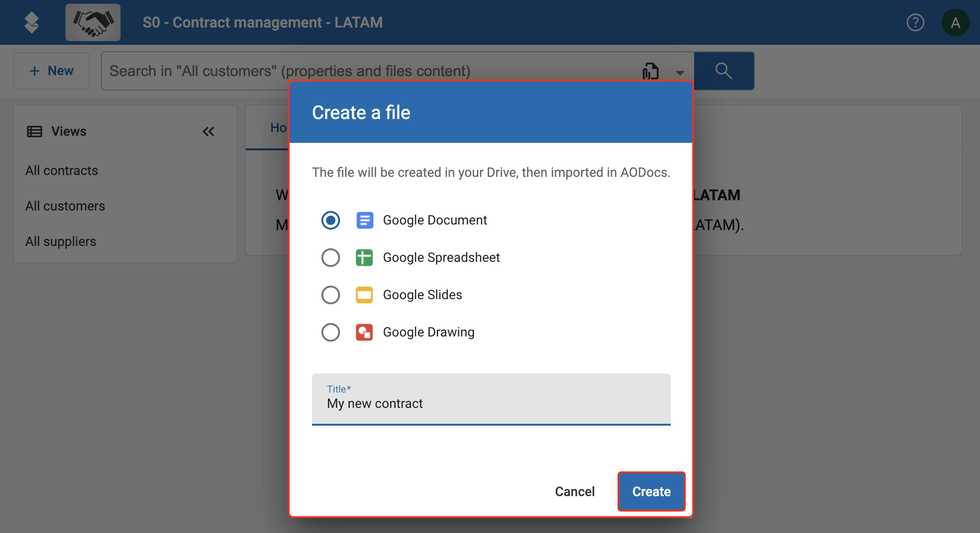Screen dimensions: 980x533
Task: Click Cancel in the dialog
Action: 575,491
